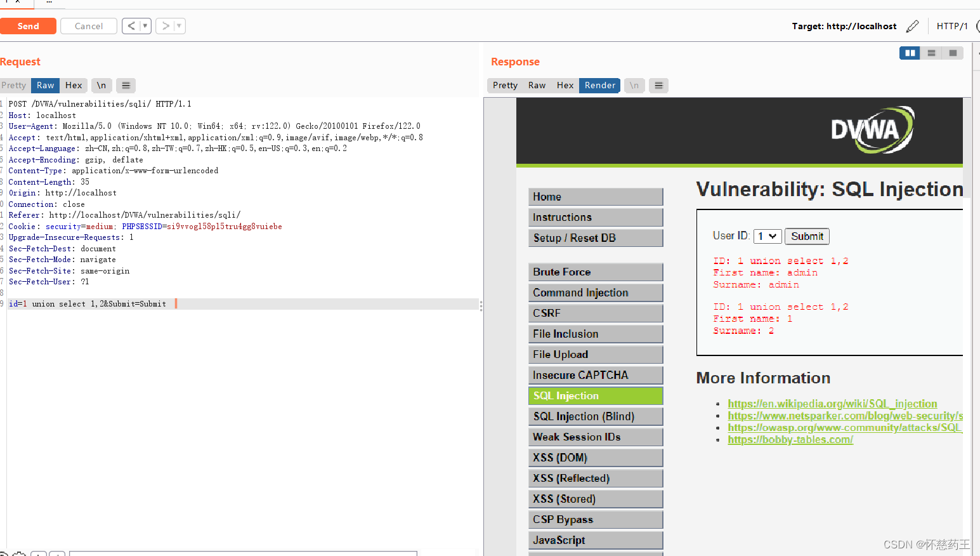
Task: Select the Response Raw tab
Action: tap(537, 85)
